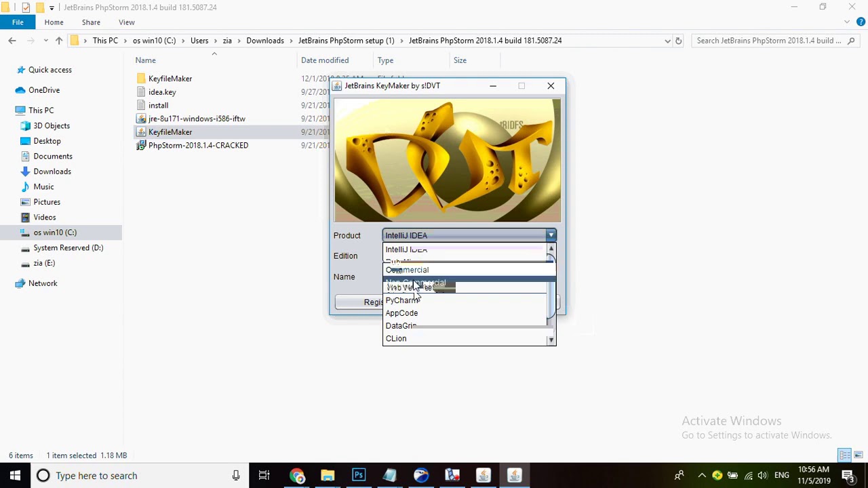The height and width of the screenshot is (488, 868).
Task: Go up one folder level in Explorer
Action: coord(59,41)
